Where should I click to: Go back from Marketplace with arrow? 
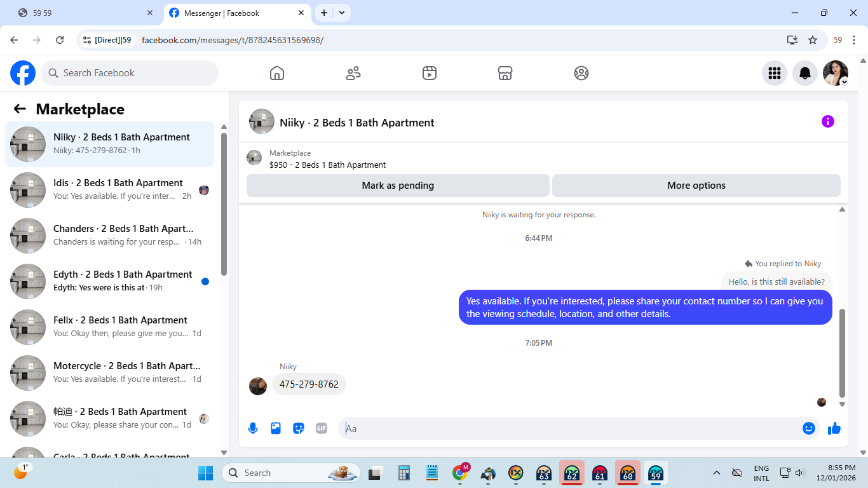coord(20,109)
